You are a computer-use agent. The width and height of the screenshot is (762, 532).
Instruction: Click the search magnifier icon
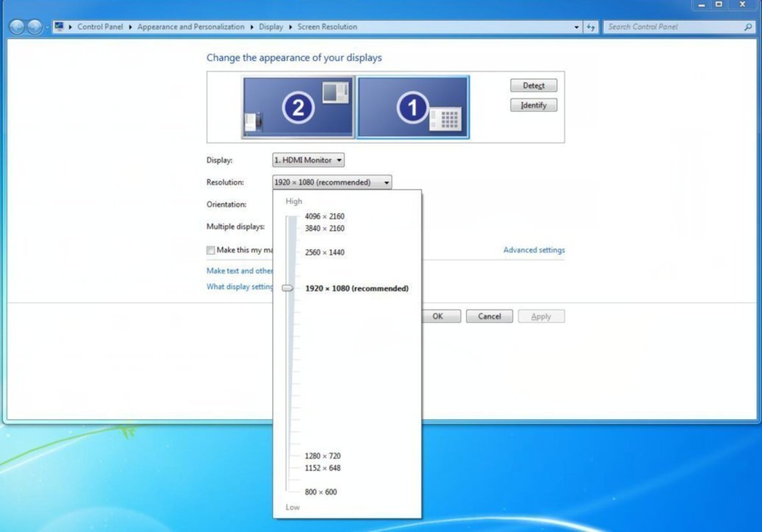click(748, 27)
